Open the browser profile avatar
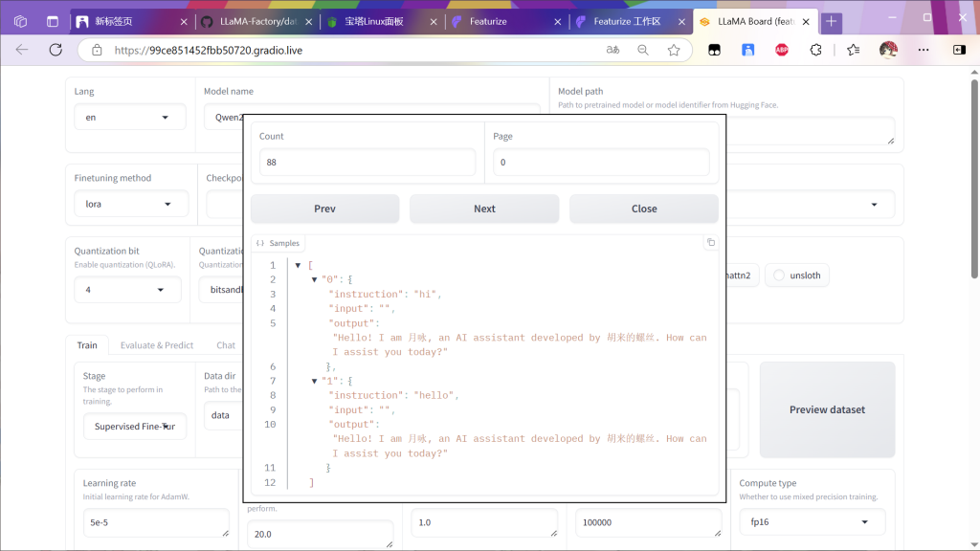The image size is (980, 551). tap(888, 50)
